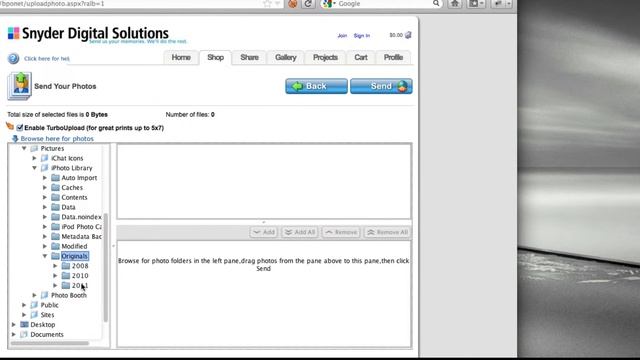Open the Share tab
This screenshot has width=640, height=360.
[x=249, y=58]
